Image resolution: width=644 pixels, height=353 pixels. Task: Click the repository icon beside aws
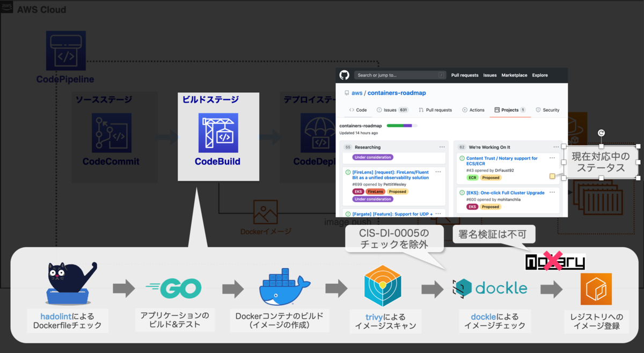(x=347, y=93)
